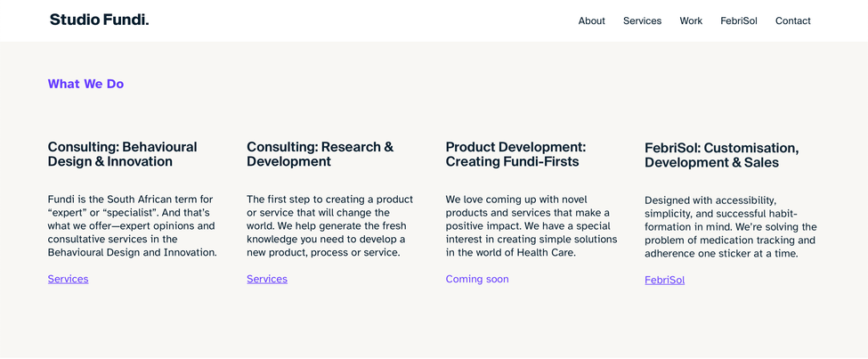Open the Services nav item
The height and width of the screenshot is (359, 868).
(x=642, y=21)
